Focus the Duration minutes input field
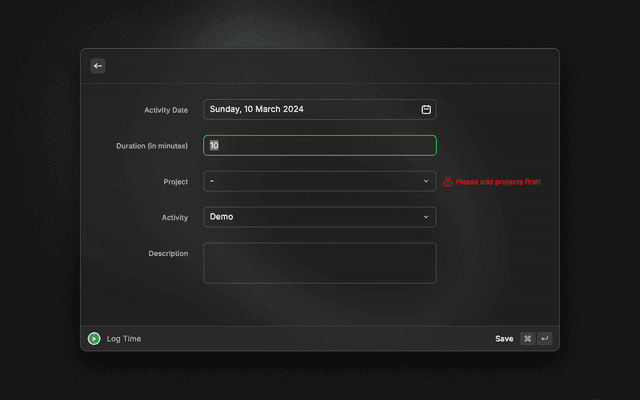The height and width of the screenshot is (400, 640). (320, 146)
